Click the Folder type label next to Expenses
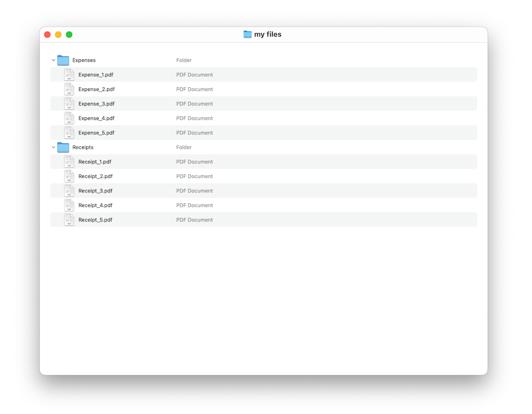Screen dimensions: 532x414 click(x=184, y=60)
